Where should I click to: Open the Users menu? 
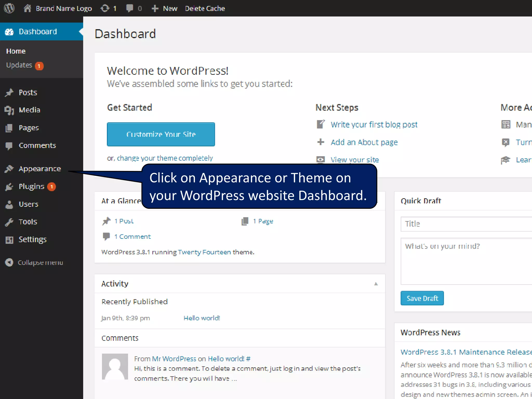click(x=29, y=204)
